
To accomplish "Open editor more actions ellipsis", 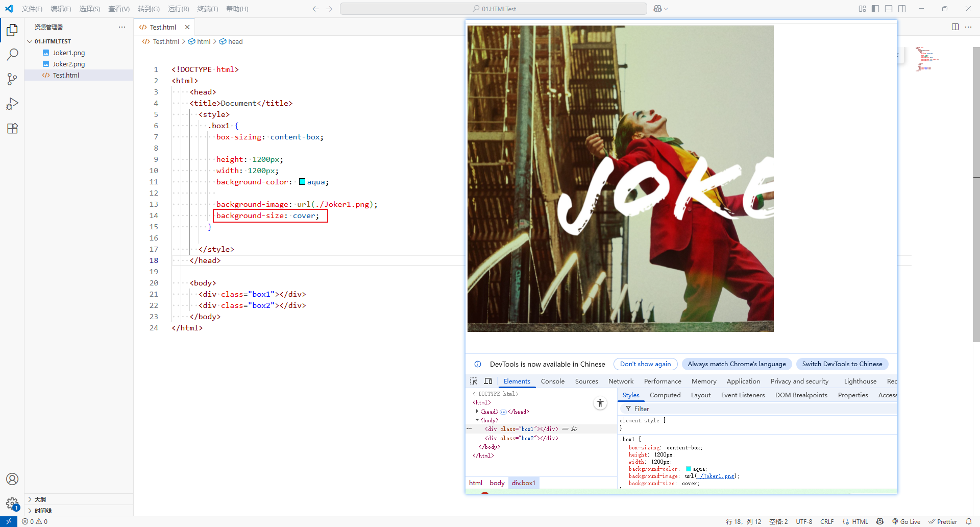I will pos(968,27).
